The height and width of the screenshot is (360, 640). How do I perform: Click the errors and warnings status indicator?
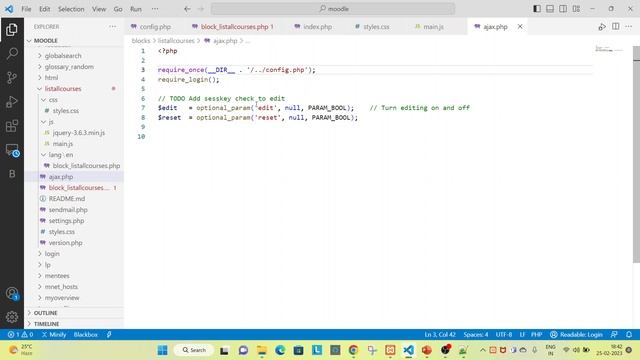pos(20,335)
